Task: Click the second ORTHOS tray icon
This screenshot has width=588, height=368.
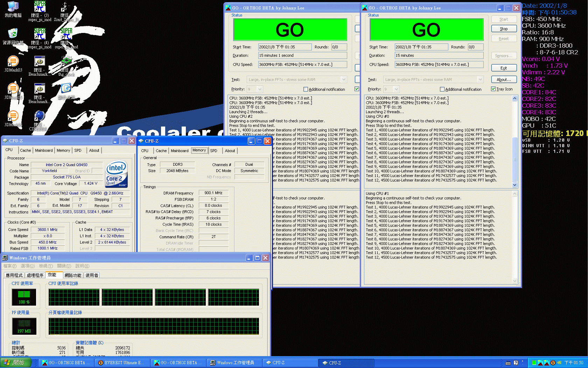Action: point(547,363)
